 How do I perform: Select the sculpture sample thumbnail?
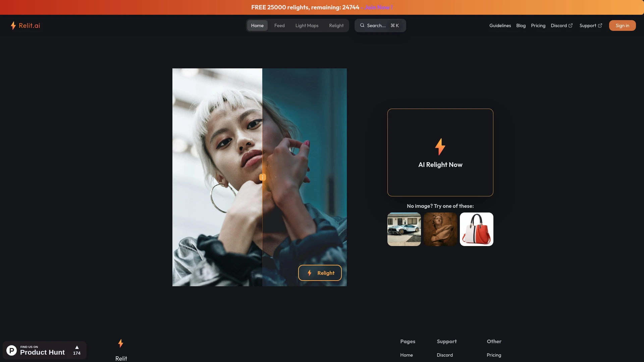(440, 229)
